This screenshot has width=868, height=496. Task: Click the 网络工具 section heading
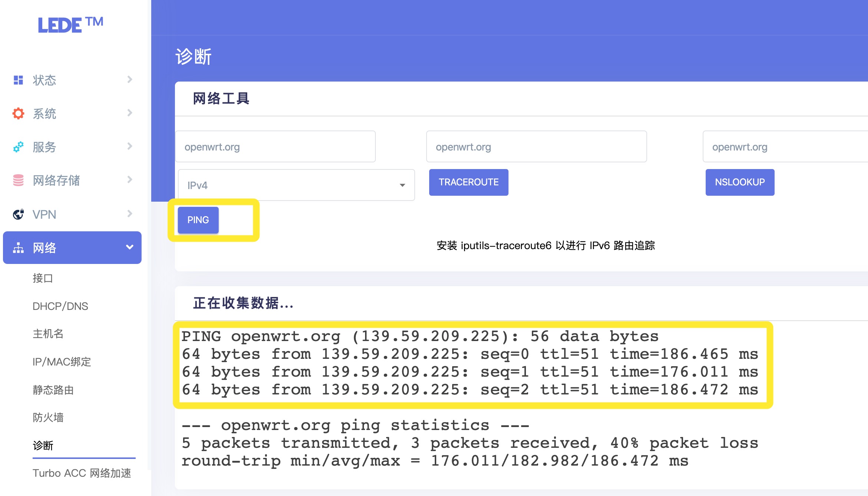(221, 99)
